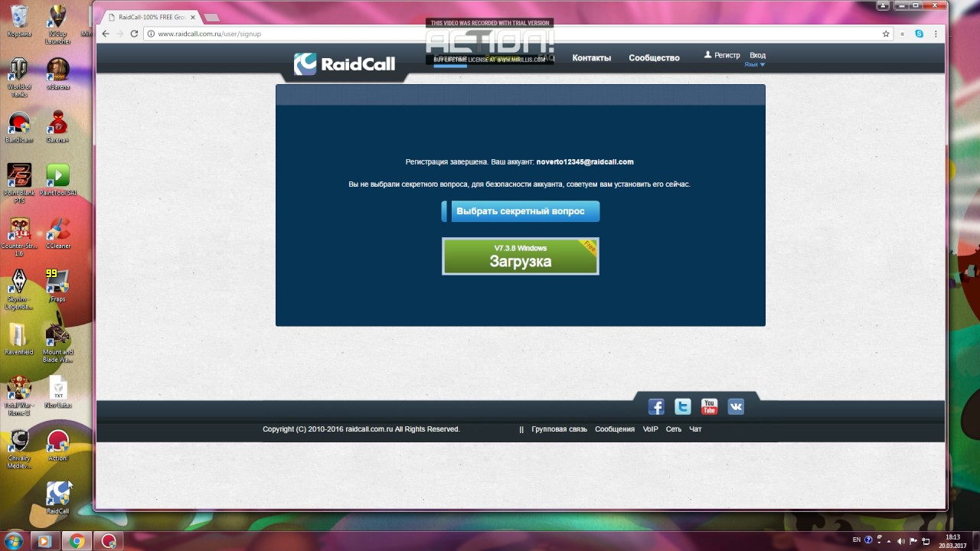Open a new browser tab

click(x=212, y=17)
